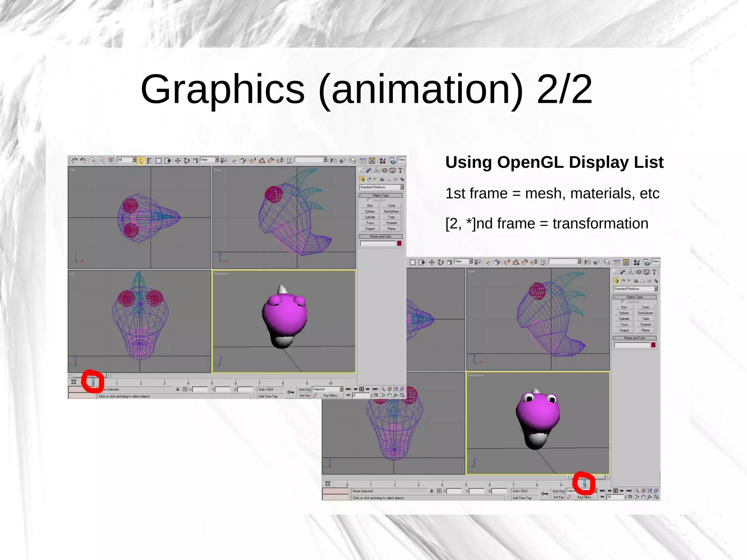747x560 pixels.
Task: Click Select by Name icon in upper-left window
Action: pos(150,161)
